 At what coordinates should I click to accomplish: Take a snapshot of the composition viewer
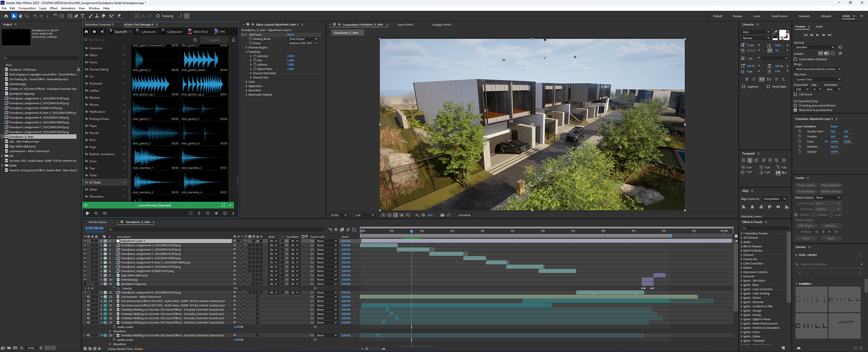click(442, 215)
